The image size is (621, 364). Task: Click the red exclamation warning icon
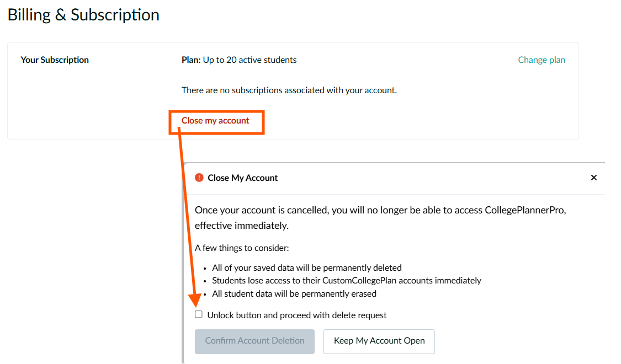tap(199, 178)
